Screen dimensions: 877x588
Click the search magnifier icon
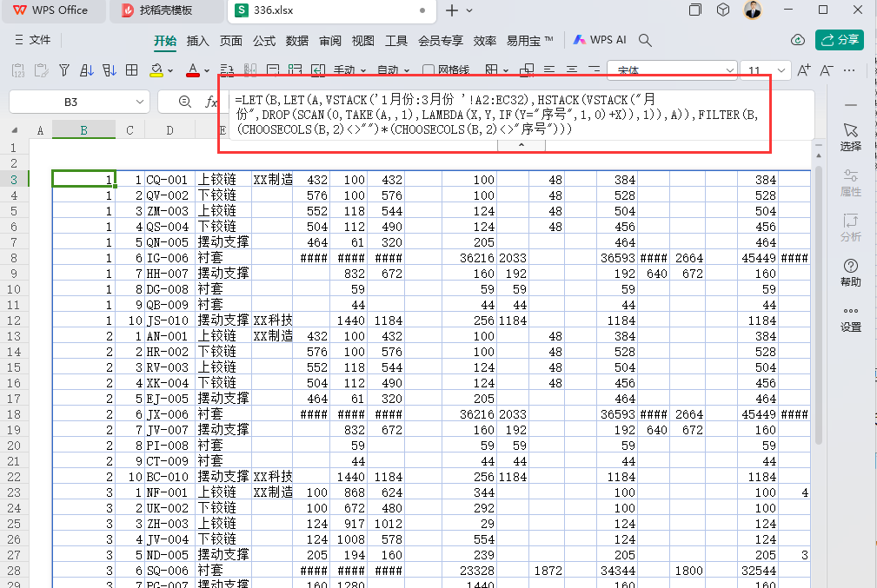645,40
